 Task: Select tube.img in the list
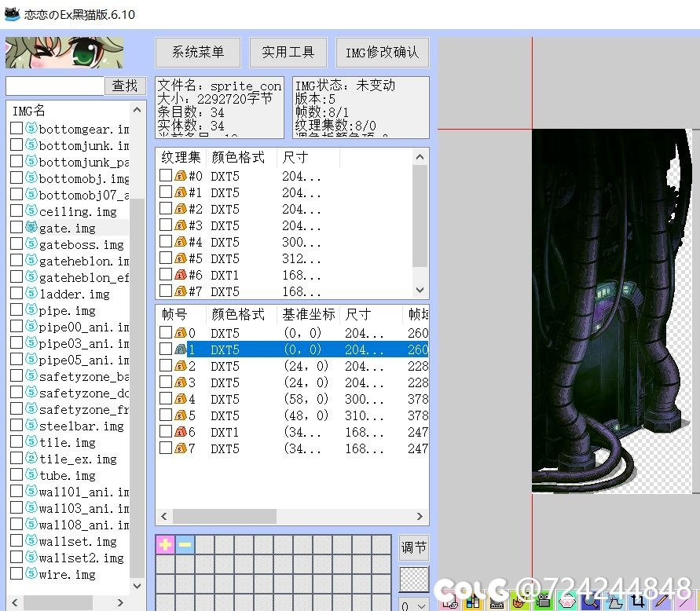point(67,475)
